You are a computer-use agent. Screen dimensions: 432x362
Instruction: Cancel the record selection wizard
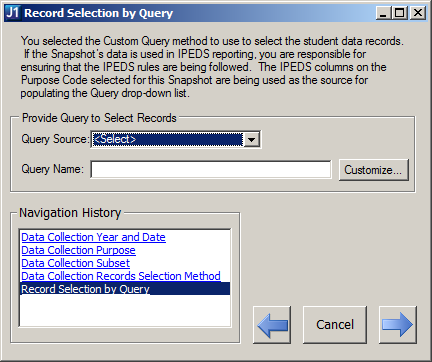tap(335, 325)
